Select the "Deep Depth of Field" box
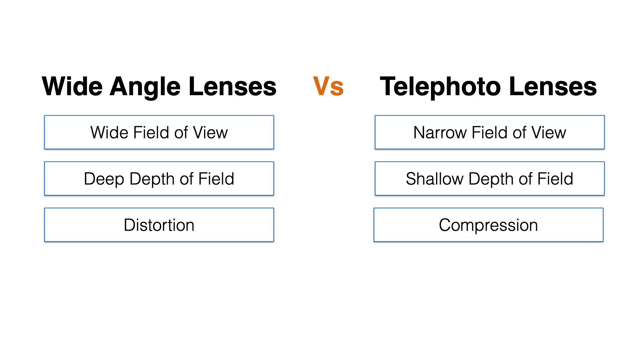Viewport: 644px width, 362px height. point(159,179)
